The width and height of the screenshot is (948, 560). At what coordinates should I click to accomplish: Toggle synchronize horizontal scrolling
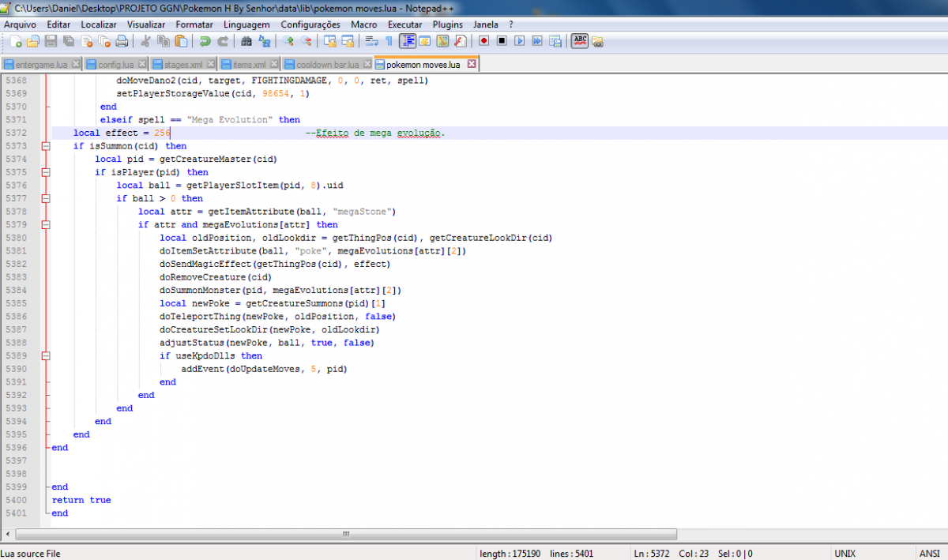tap(348, 40)
